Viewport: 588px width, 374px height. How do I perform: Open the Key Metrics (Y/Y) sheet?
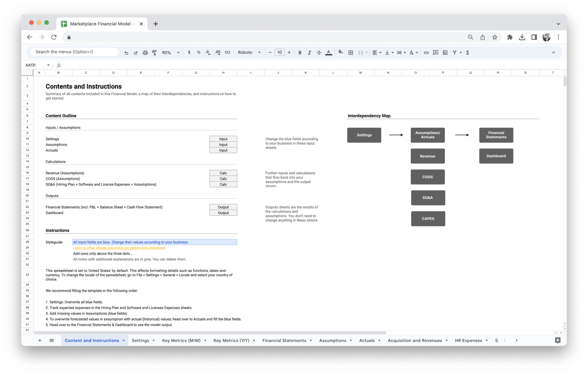(x=231, y=340)
